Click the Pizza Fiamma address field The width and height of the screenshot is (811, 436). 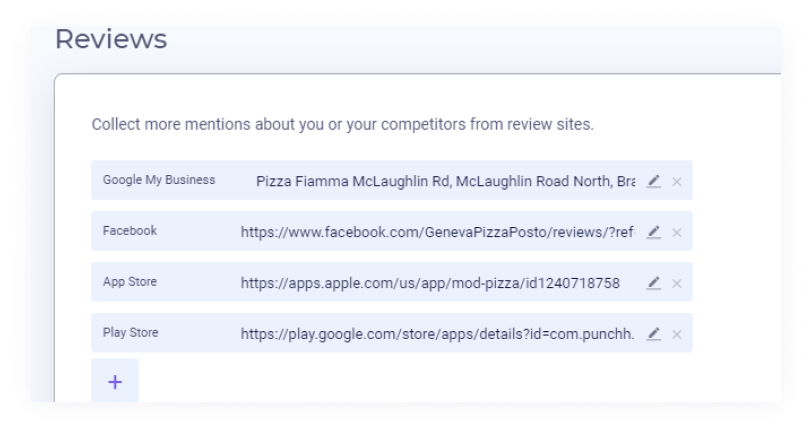coord(445,181)
